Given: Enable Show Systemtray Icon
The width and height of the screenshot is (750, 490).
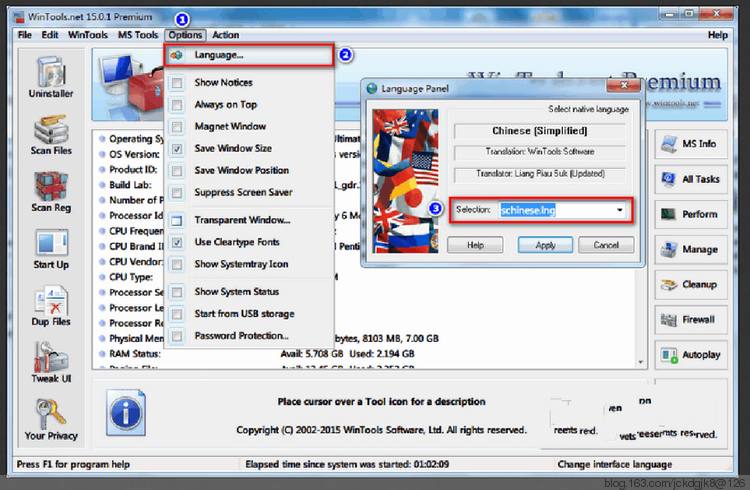Looking at the screenshot, I should click(176, 265).
